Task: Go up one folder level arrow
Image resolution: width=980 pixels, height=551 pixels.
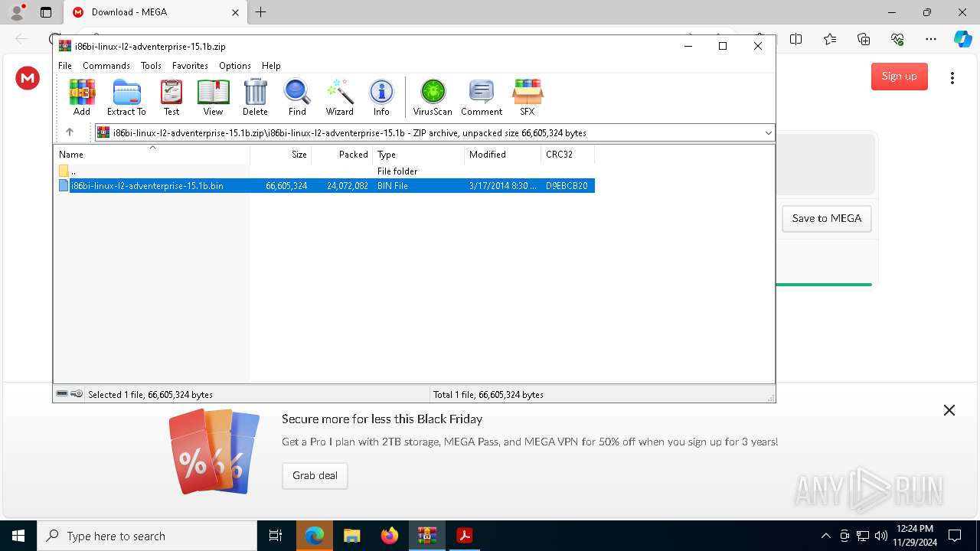Action: 70,132
